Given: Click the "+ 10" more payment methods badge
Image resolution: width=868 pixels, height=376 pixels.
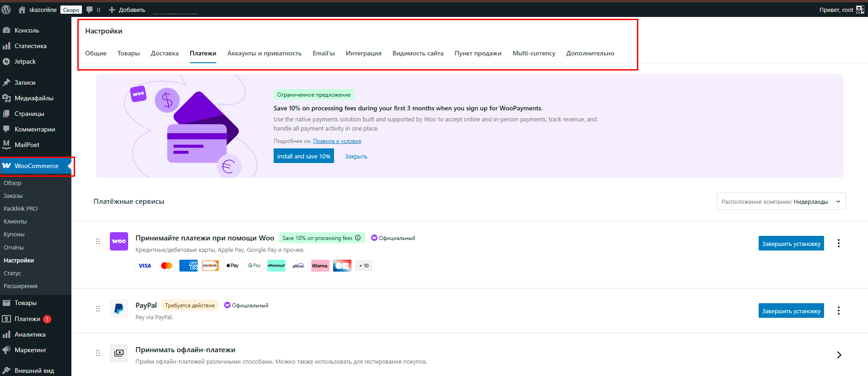Looking at the screenshot, I should coord(364,266).
